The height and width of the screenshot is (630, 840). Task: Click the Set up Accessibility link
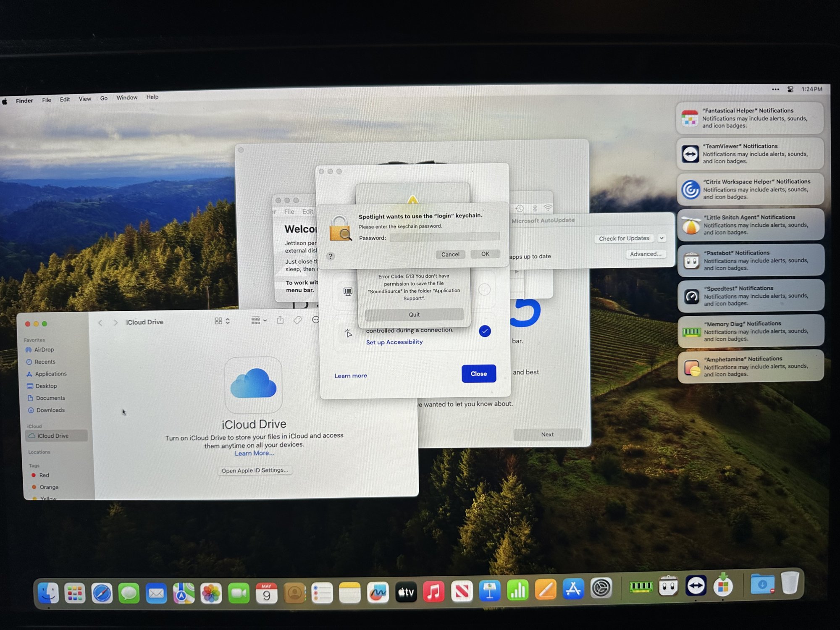pos(394,342)
